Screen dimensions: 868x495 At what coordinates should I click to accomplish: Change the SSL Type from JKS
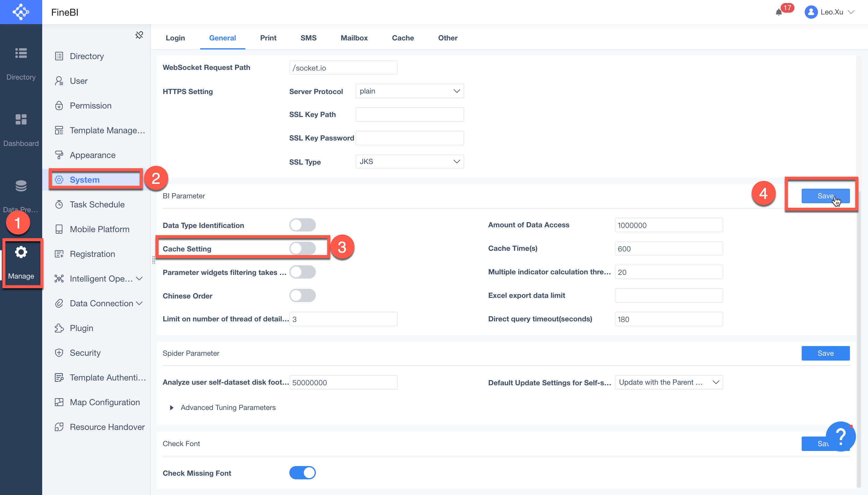(409, 162)
